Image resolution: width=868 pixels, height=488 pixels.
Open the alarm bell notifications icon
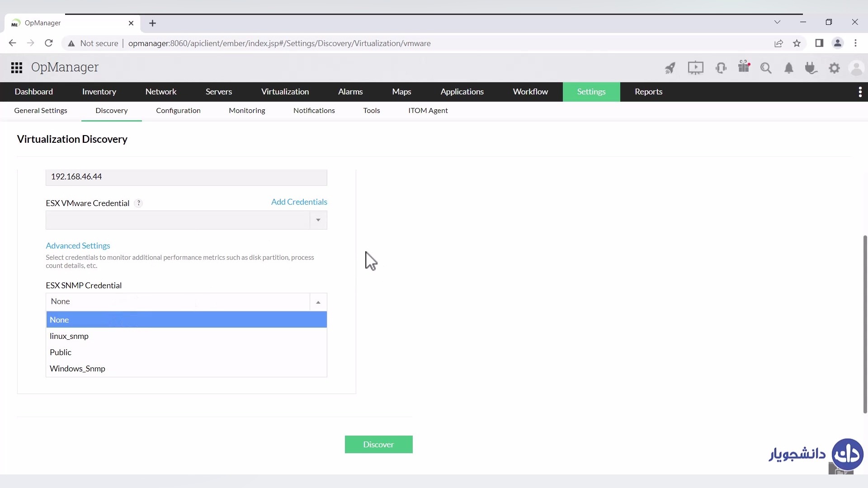coord(789,68)
